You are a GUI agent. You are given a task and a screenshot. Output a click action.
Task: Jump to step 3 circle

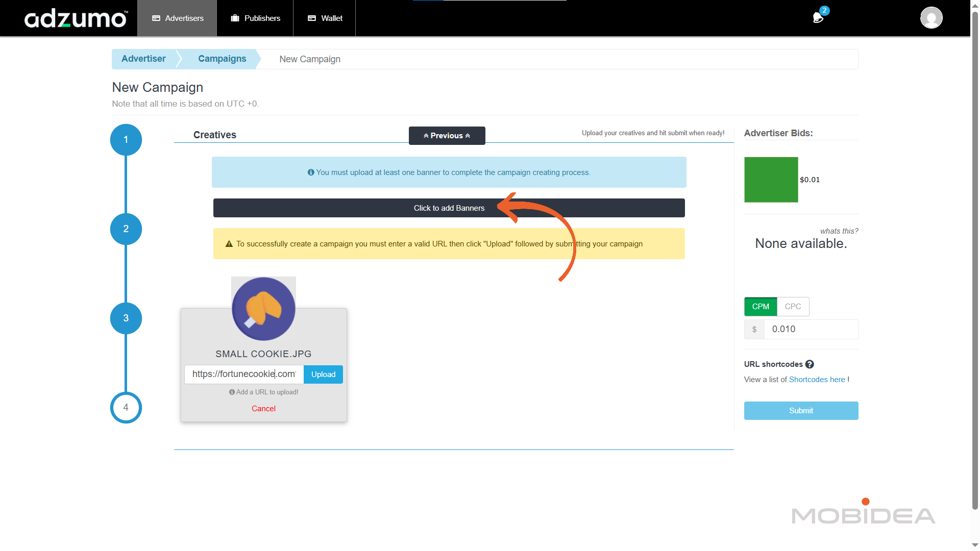click(x=126, y=318)
